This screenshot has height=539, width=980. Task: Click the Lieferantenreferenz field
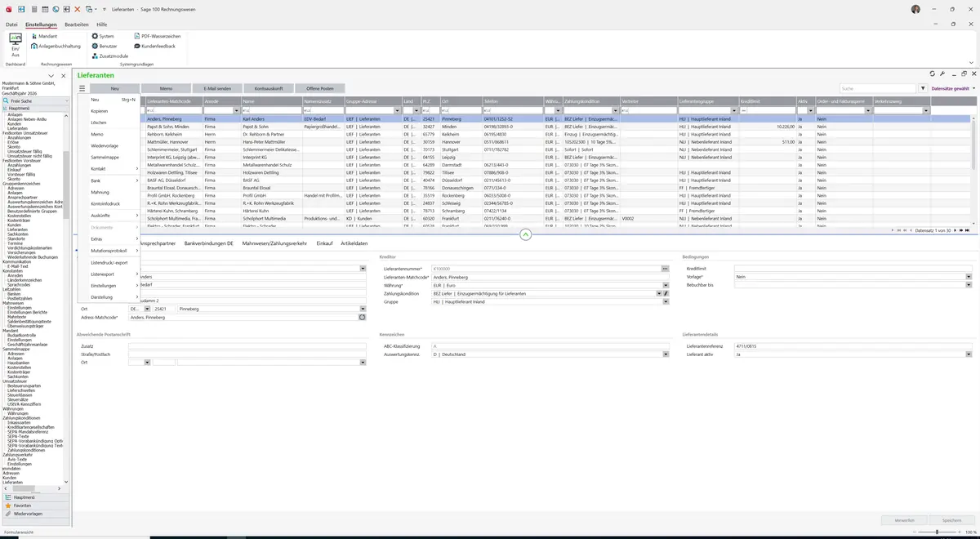[x=853, y=346]
